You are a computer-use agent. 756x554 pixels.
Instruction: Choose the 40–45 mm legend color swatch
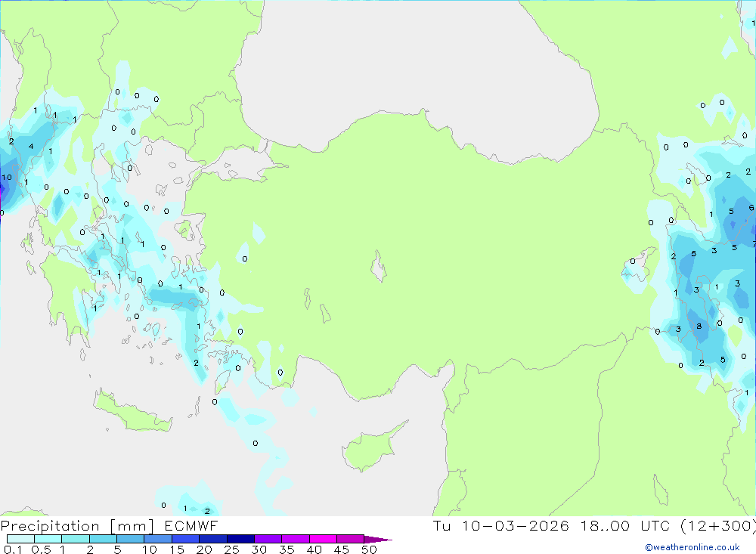[x=323, y=539]
